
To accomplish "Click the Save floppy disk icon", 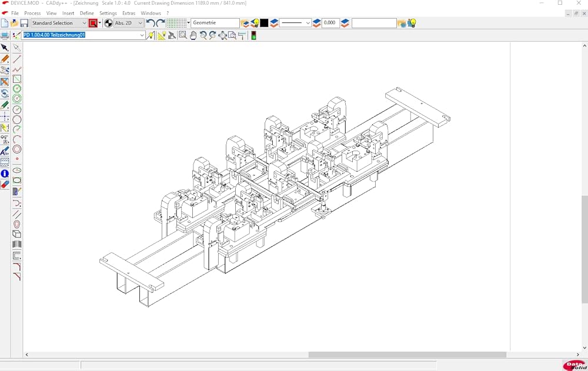I will [x=24, y=23].
